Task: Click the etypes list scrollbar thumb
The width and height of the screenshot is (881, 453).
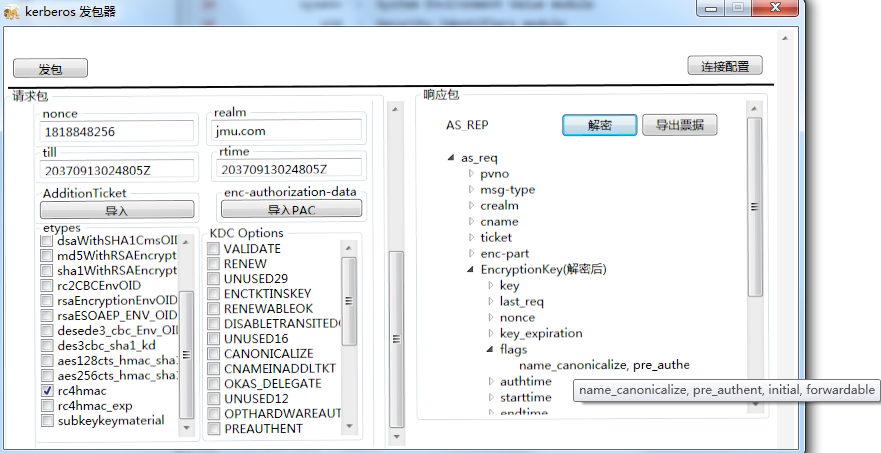Action: click(x=186, y=355)
